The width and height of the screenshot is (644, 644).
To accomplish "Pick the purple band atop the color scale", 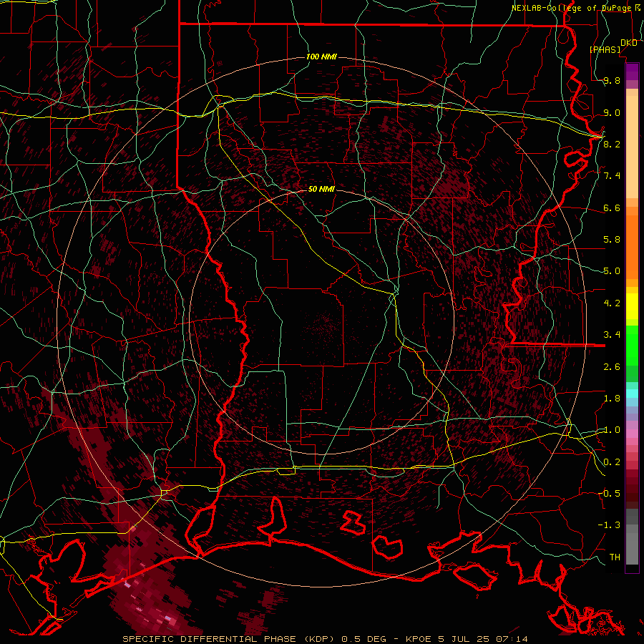I will pos(632,72).
